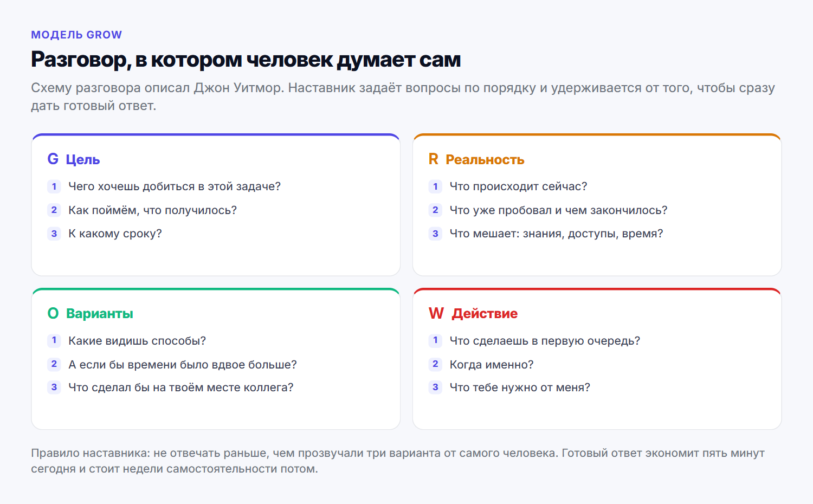Select the title "Разговор, в котором человек думает сам"

[x=246, y=59]
